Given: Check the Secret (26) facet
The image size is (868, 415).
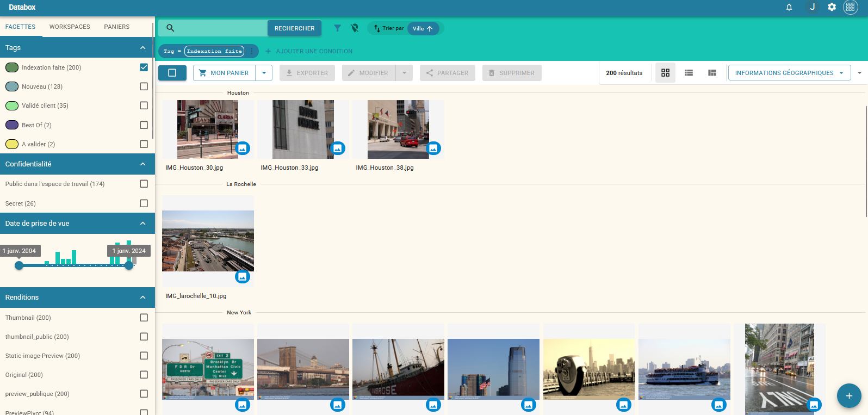Looking at the screenshot, I should pyautogui.click(x=144, y=203).
